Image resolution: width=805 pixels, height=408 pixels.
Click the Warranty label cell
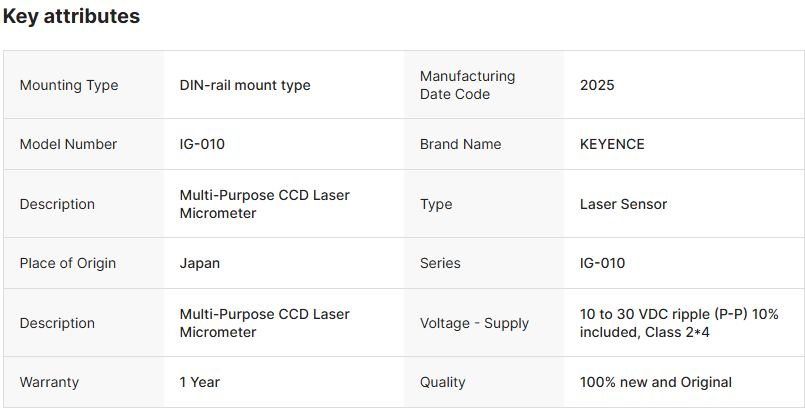tap(49, 382)
